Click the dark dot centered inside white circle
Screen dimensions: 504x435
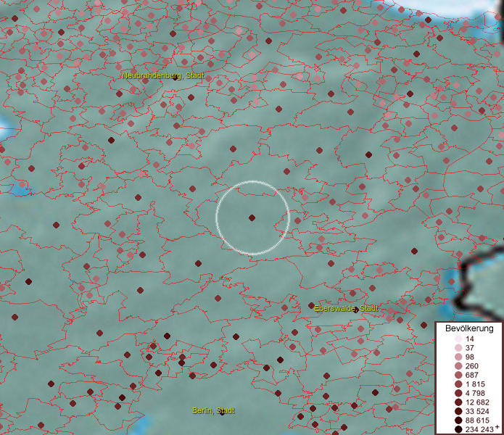click(252, 217)
